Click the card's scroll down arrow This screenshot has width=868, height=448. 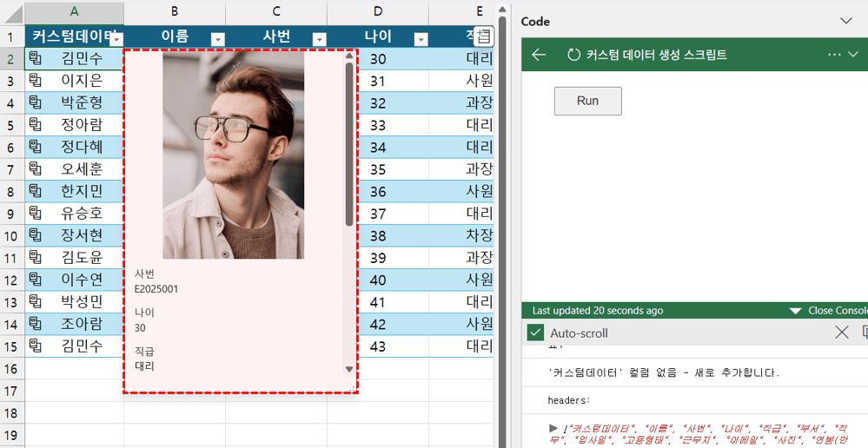(349, 369)
